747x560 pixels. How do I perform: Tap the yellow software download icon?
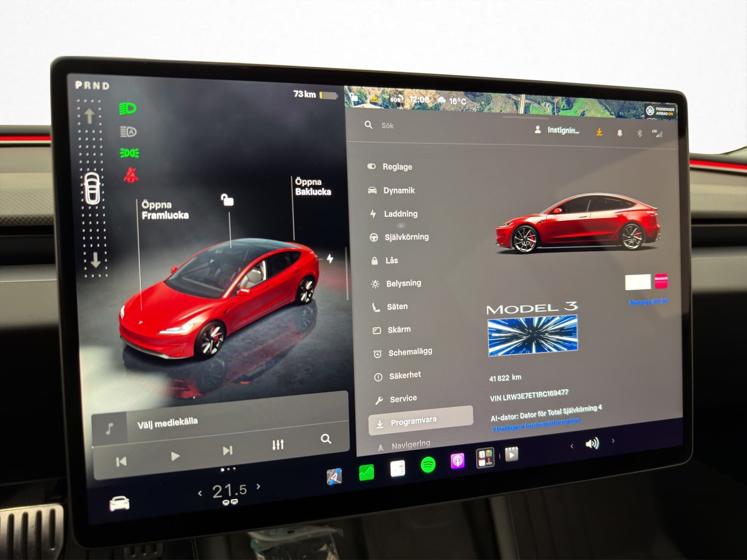click(599, 132)
